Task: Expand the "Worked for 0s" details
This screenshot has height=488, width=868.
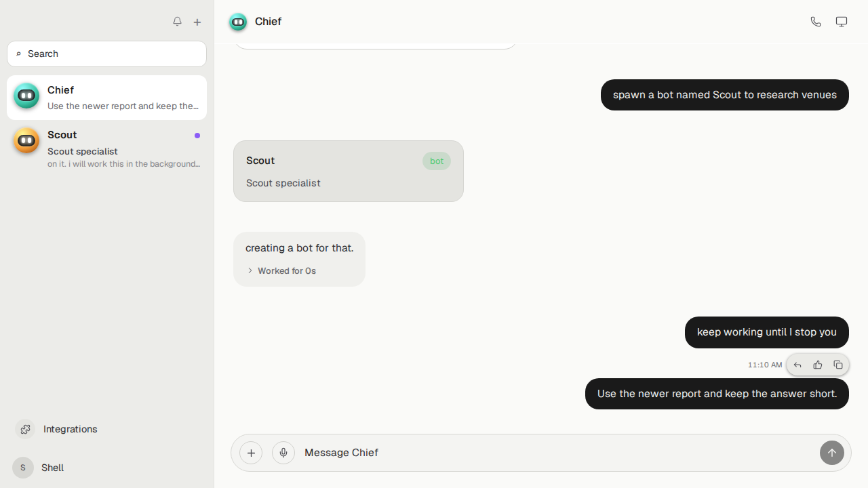Action: pyautogui.click(x=281, y=270)
